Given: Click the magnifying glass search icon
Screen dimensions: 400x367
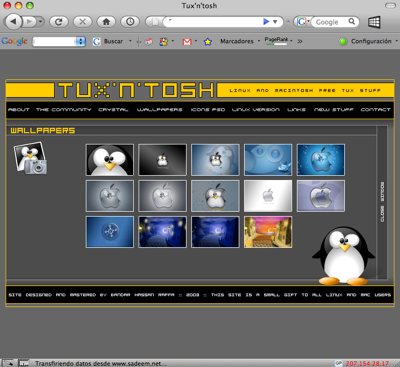Looking at the screenshot, I should [352, 22].
